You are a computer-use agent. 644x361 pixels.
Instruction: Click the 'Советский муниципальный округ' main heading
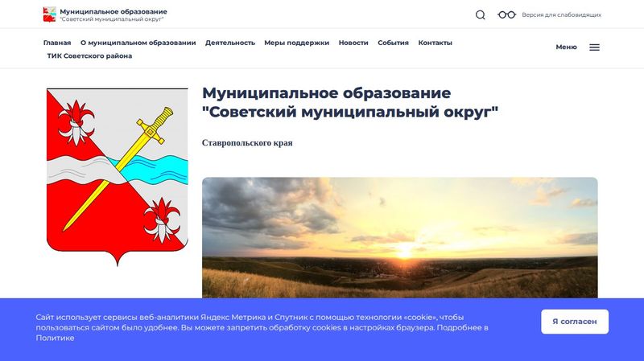tap(350, 112)
